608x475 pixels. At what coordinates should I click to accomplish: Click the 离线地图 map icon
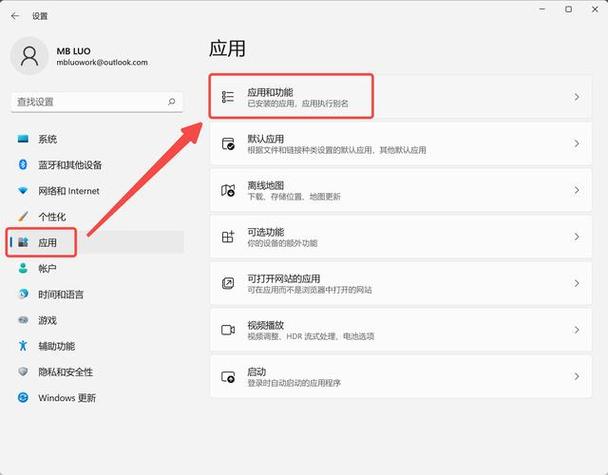(228, 190)
